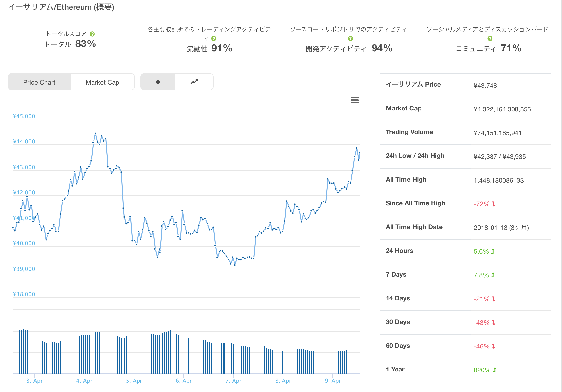
Task: Click the トータル 83% score
Action: pos(70,44)
